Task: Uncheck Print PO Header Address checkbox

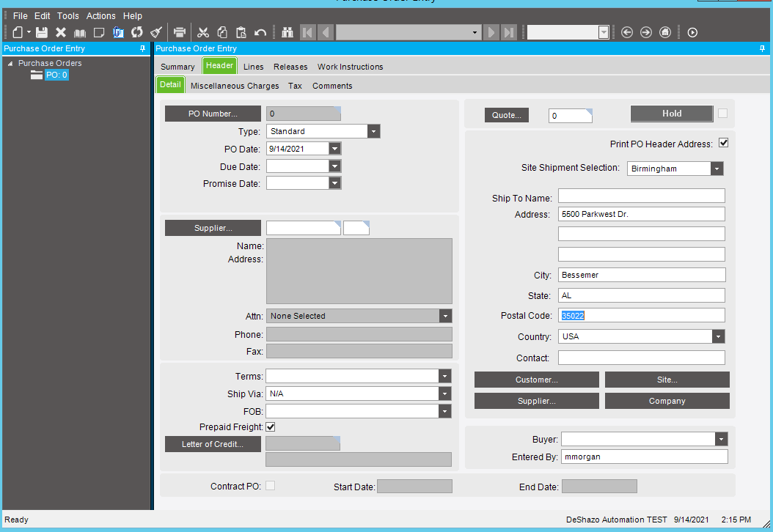Action: pyautogui.click(x=723, y=143)
